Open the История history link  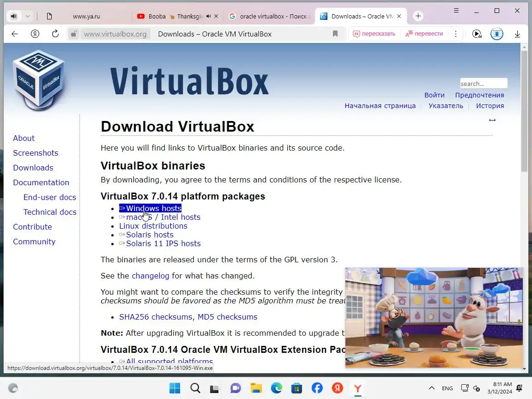490,106
